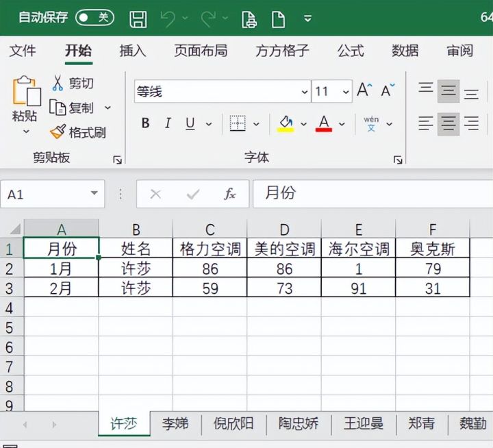Toggle Bold formatting
The image size is (493, 448).
click(x=145, y=123)
